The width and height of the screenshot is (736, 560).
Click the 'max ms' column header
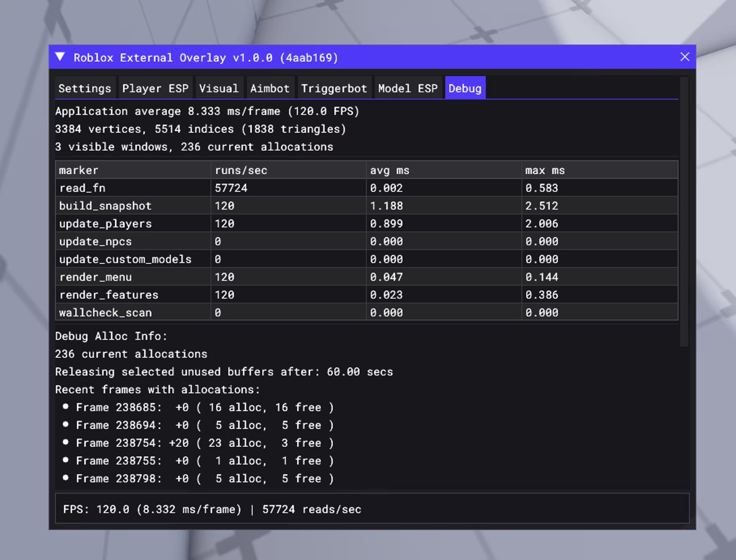pos(599,170)
